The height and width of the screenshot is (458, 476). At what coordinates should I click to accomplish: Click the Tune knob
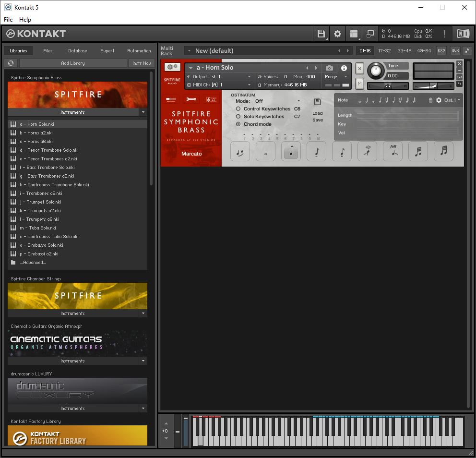tap(376, 71)
